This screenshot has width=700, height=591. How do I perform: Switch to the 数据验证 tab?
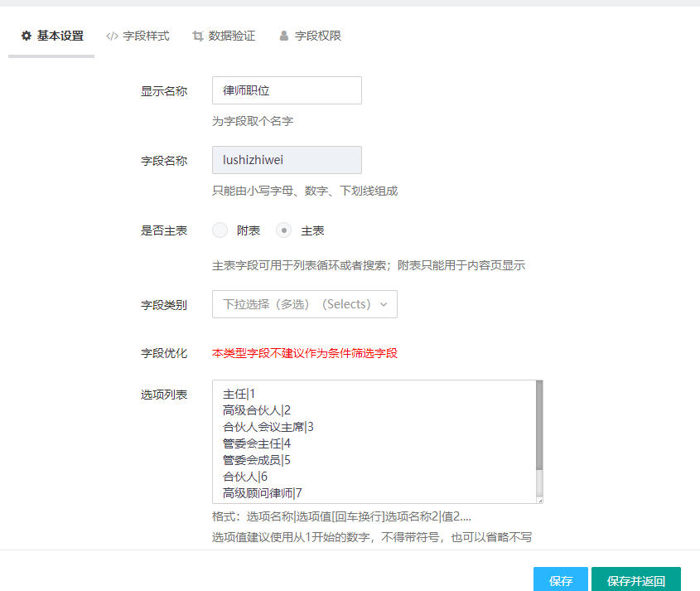[x=231, y=36]
